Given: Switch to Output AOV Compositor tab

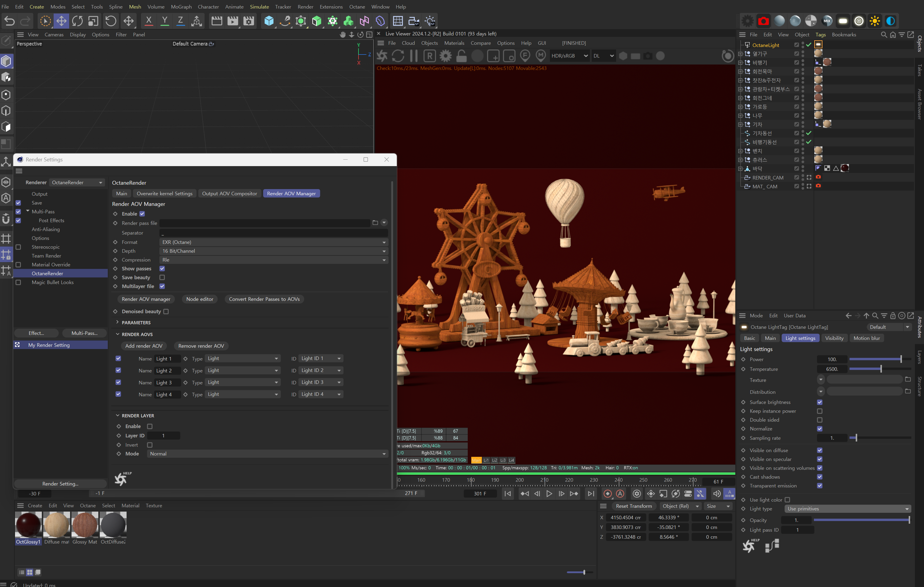Looking at the screenshot, I should (230, 194).
